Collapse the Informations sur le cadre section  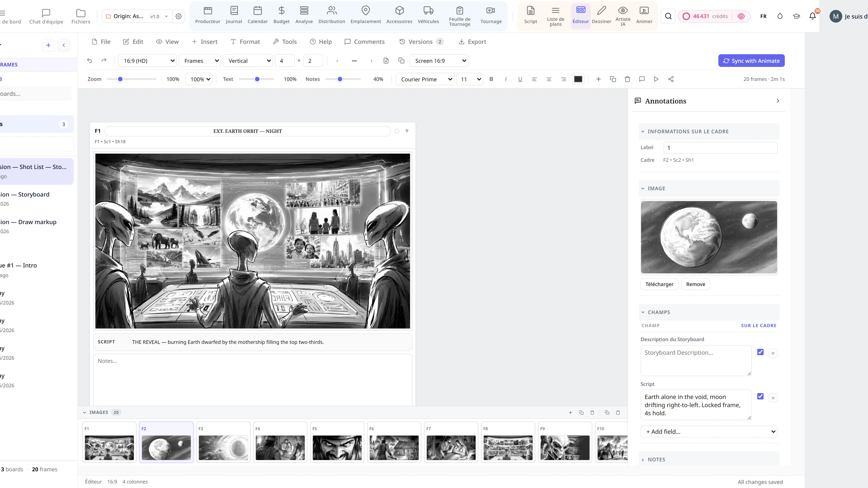pyautogui.click(x=709, y=131)
